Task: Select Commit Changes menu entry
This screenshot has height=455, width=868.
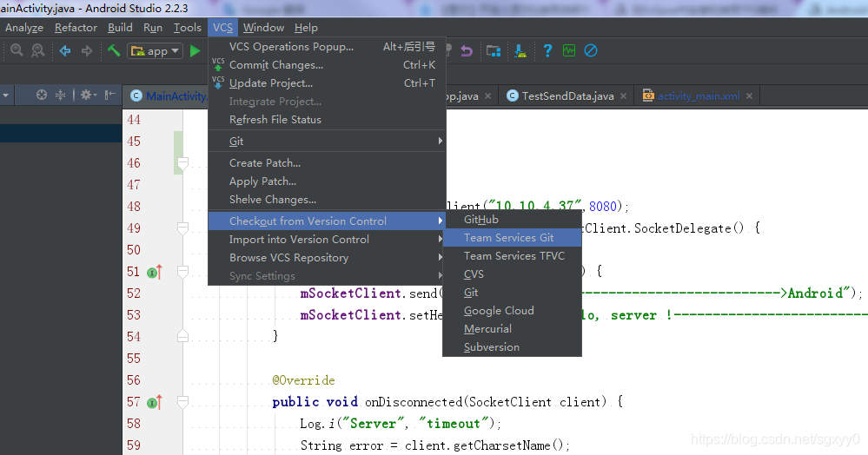Action: pyautogui.click(x=328, y=65)
